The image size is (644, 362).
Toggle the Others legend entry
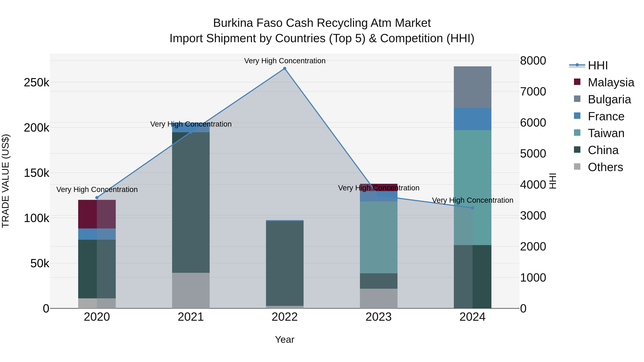click(598, 167)
